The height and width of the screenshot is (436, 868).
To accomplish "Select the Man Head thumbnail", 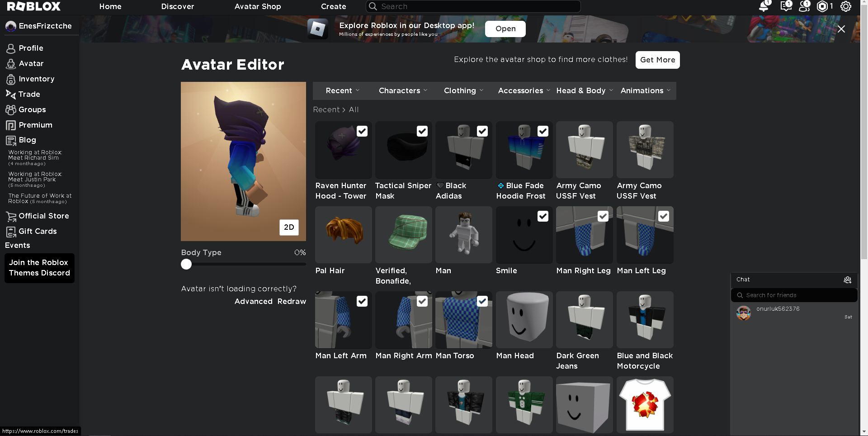I will tap(524, 320).
